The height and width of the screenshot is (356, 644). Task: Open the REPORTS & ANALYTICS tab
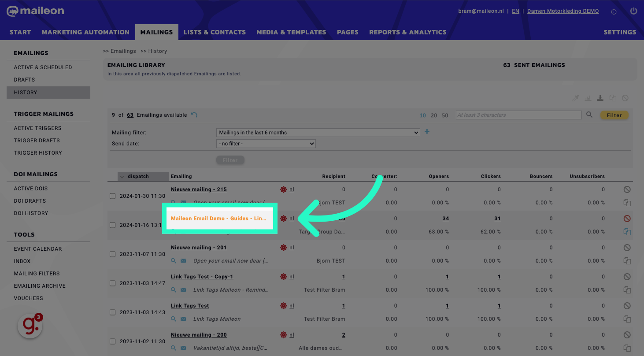408,32
